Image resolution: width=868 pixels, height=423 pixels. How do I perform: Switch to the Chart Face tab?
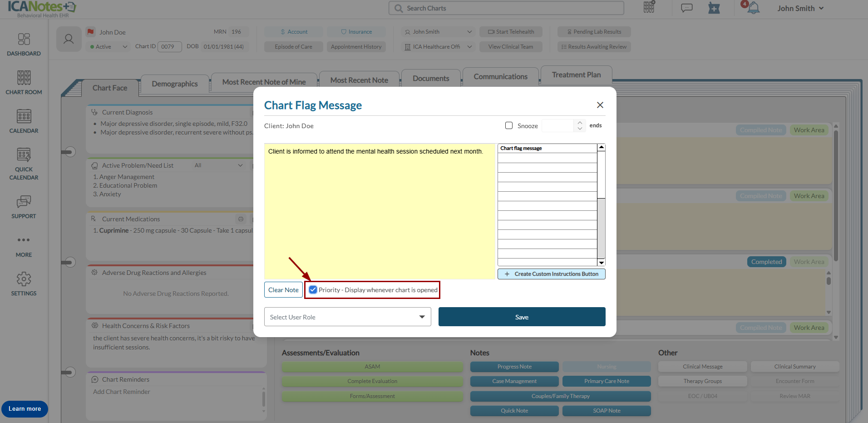click(x=110, y=88)
